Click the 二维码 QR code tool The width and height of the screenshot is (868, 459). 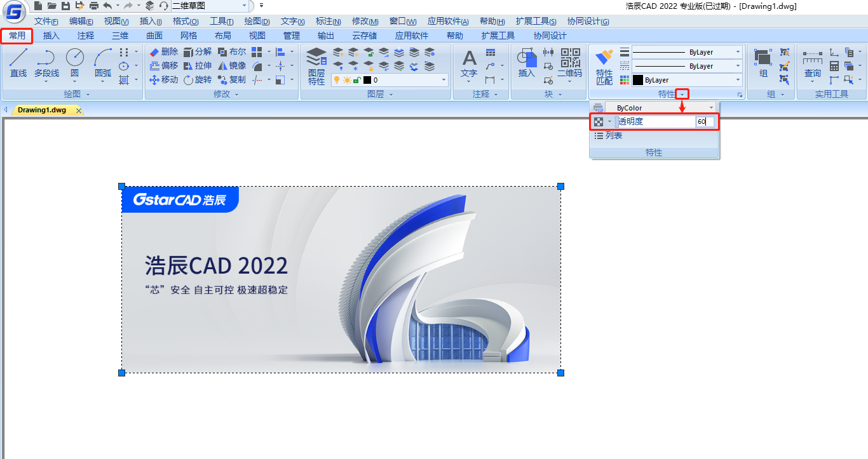[x=570, y=63]
